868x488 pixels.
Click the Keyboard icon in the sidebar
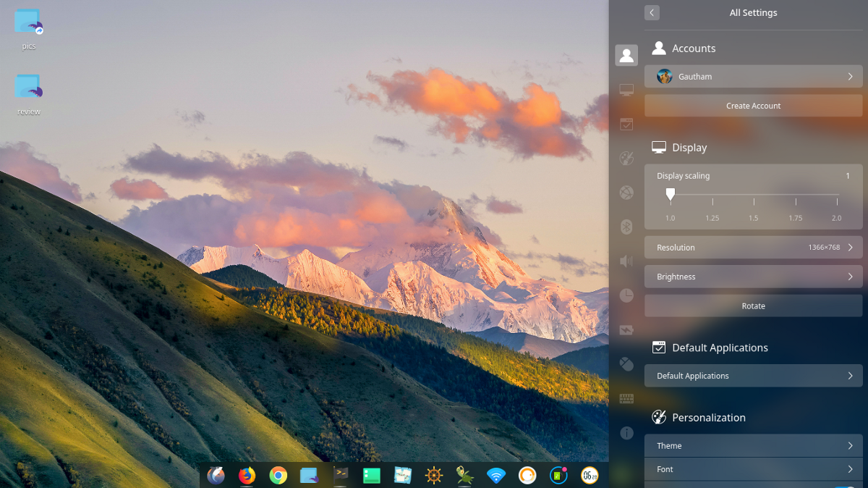point(626,399)
